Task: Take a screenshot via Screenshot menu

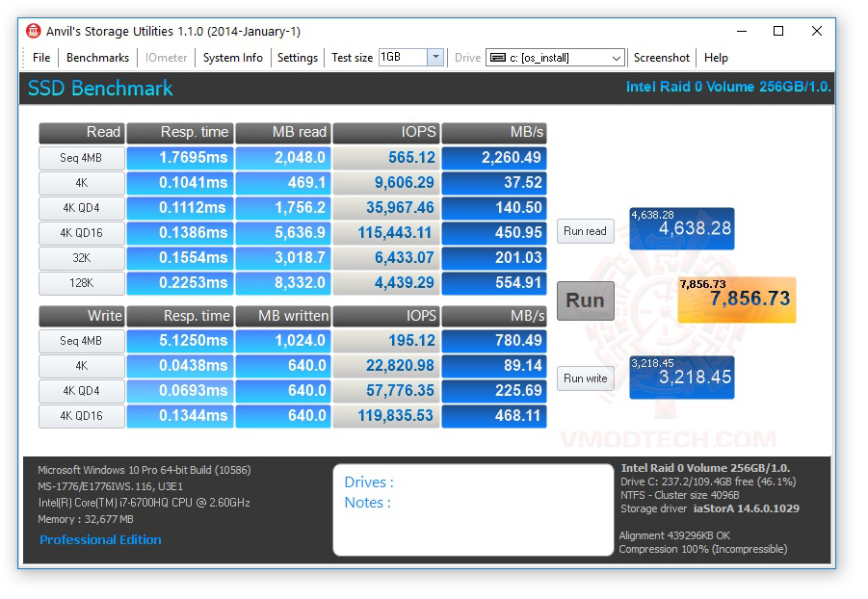Action: point(662,58)
